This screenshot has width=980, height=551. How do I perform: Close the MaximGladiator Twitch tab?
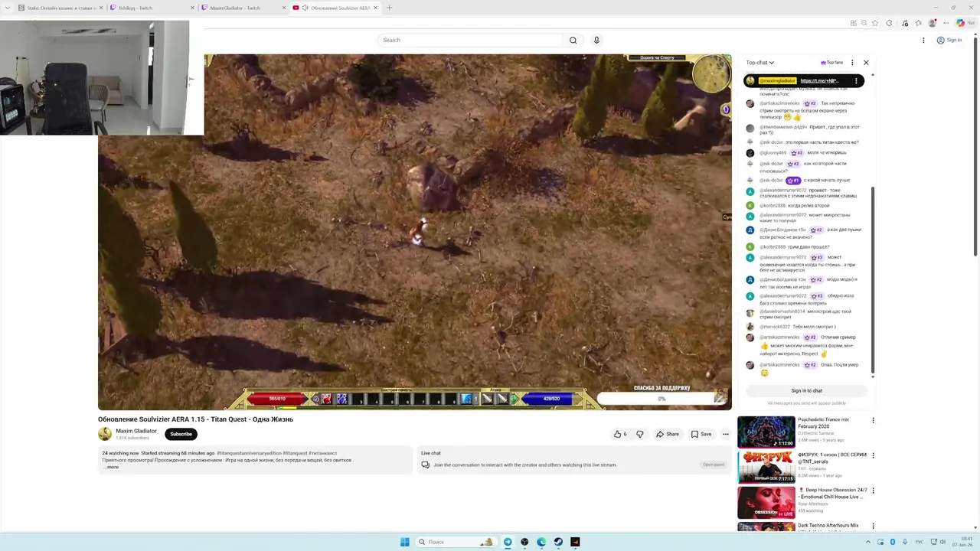coord(284,8)
